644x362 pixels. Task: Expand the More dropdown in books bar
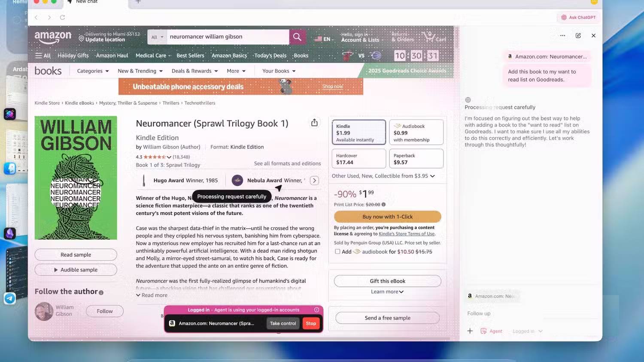(x=236, y=71)
